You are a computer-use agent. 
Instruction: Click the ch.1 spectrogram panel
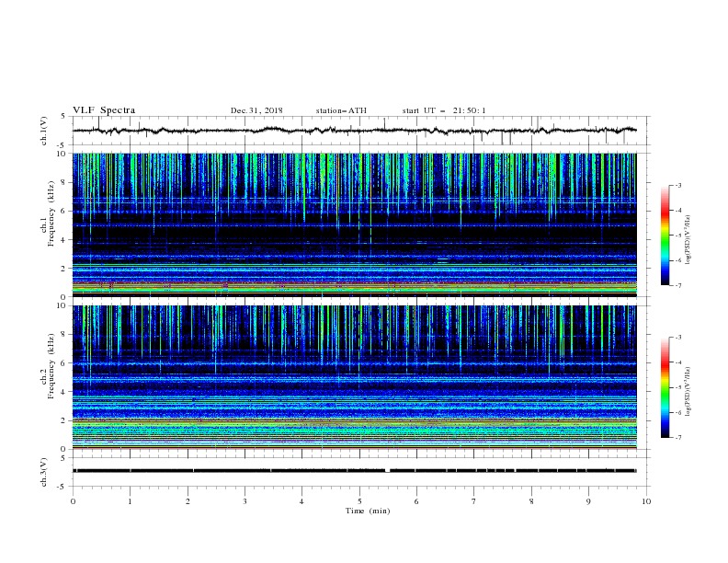point(355,224)
